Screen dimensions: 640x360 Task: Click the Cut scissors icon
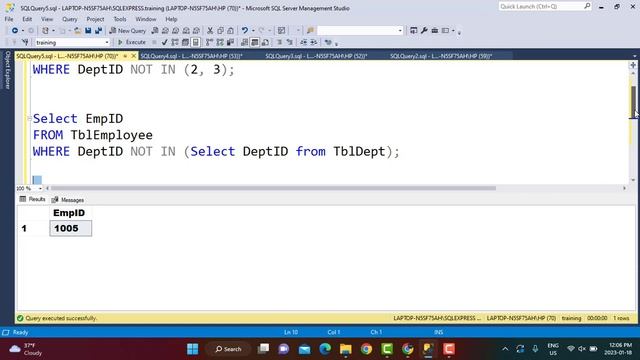tap(210, 31)
